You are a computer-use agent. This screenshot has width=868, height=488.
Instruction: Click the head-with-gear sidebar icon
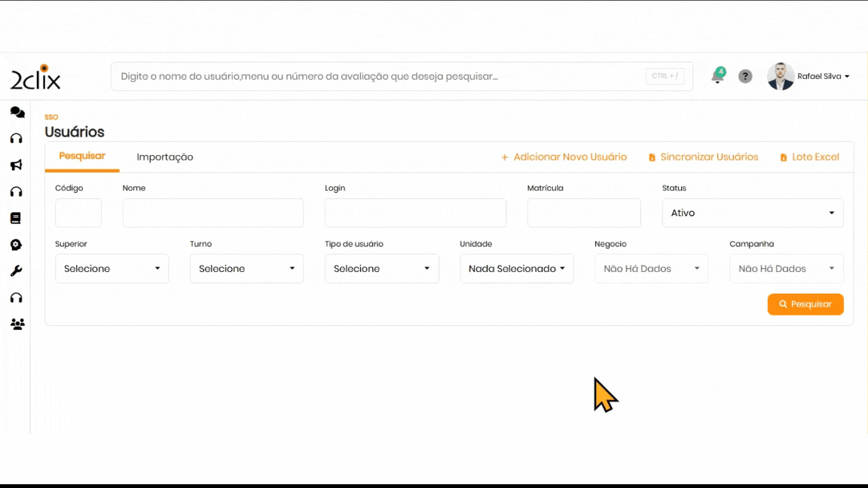pyautogui.click(x=16, y=245)
